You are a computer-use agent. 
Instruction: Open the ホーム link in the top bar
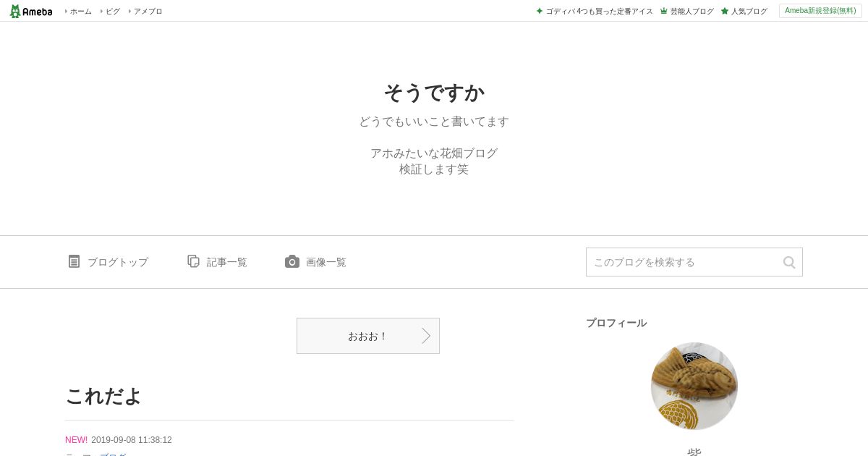pos(80,11)
